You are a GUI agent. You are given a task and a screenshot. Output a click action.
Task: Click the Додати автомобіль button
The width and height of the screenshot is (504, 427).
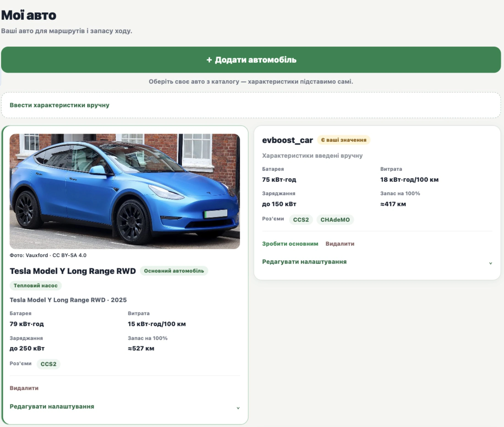[251, 60]
